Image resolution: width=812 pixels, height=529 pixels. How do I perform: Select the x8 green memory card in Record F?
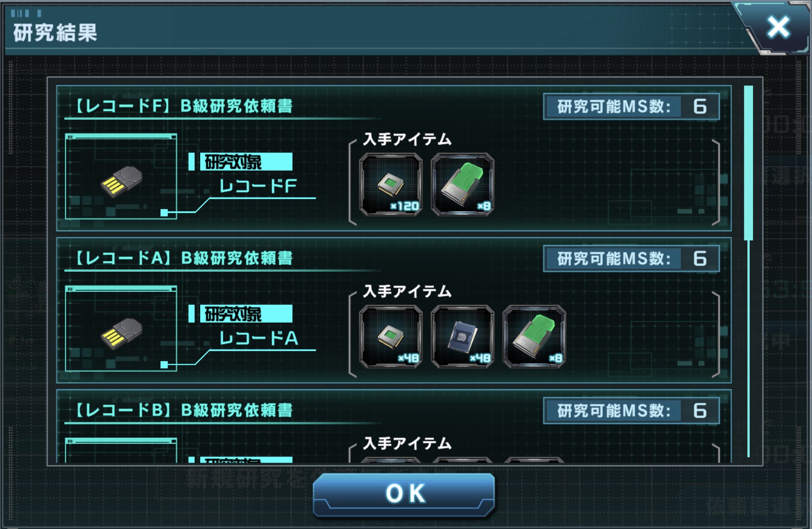pos(462,184)
